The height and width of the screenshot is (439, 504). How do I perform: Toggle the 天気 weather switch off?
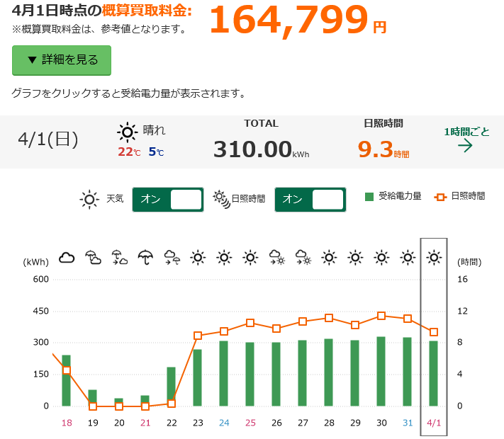pyautogui.click(x=168, y=200)
